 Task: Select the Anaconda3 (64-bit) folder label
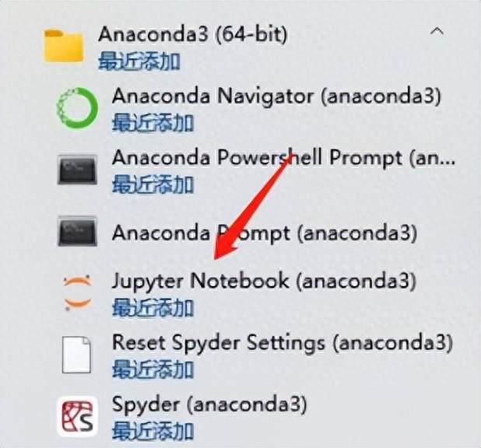tap(193, 33)
